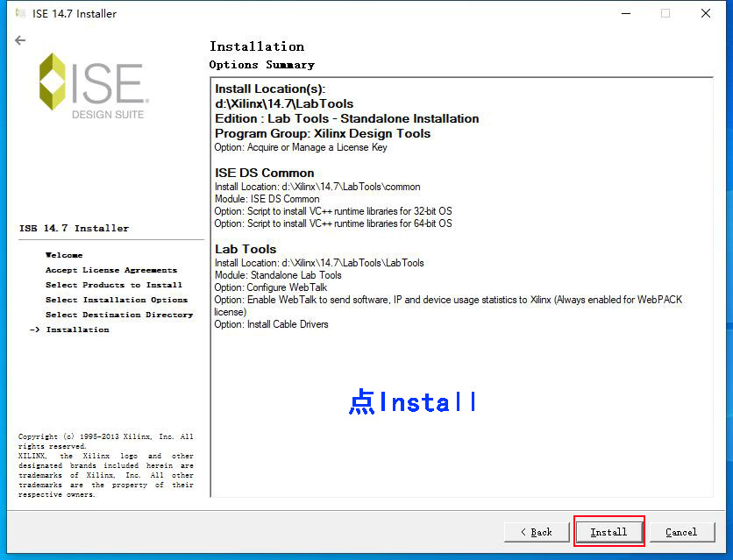Cancel the ISE installation
733x560 pixels.
click(x=681, y=532)
